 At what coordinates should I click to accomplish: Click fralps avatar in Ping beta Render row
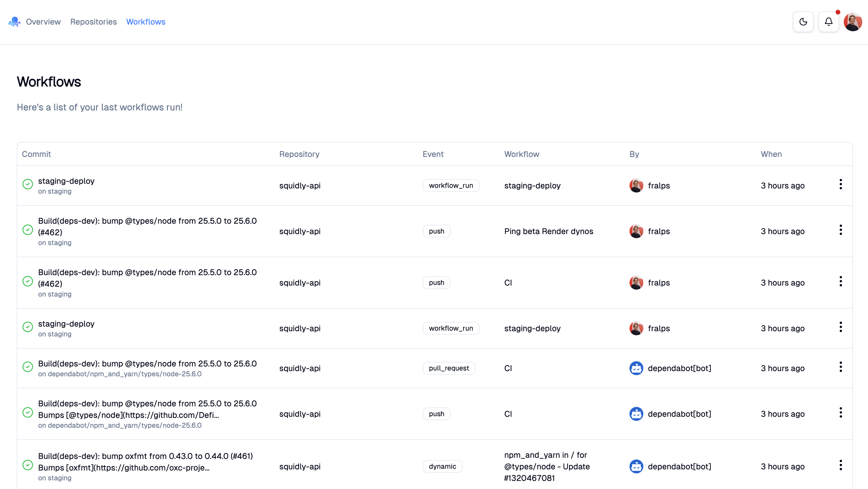click(636, 231)
